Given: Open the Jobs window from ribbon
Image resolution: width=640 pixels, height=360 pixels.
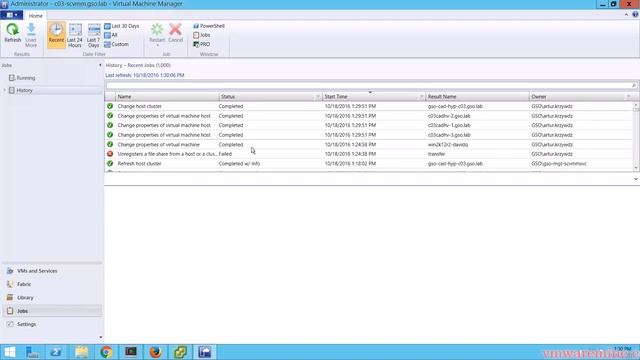Looking at the screenshot, I should [x=202, y=35].
